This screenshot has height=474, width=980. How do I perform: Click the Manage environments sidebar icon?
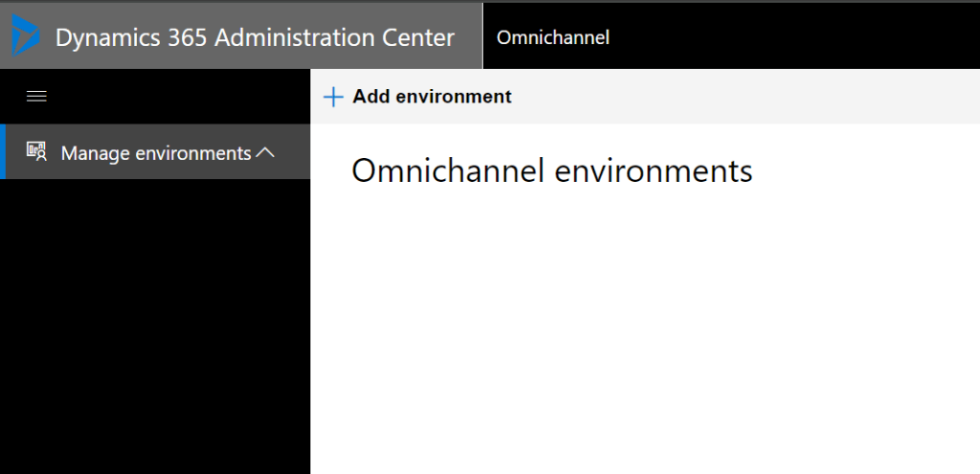(36, 152)
